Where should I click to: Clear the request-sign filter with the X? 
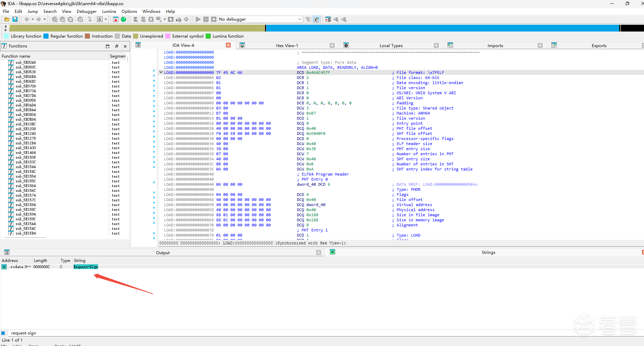3,333
